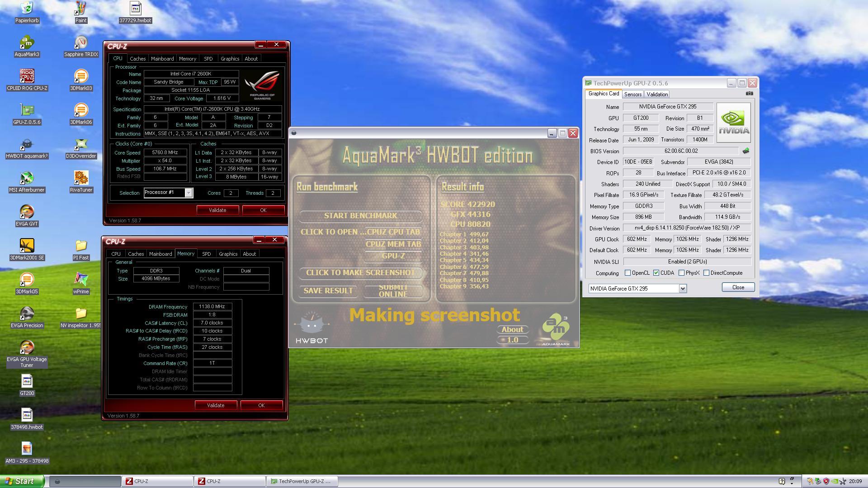
Task: Switch to Mainboard tab in top CPU-Z
Action: coord(162,59)
